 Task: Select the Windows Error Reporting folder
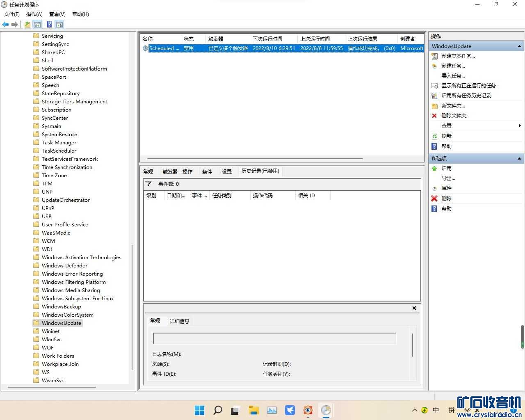[x=72, y=274]
